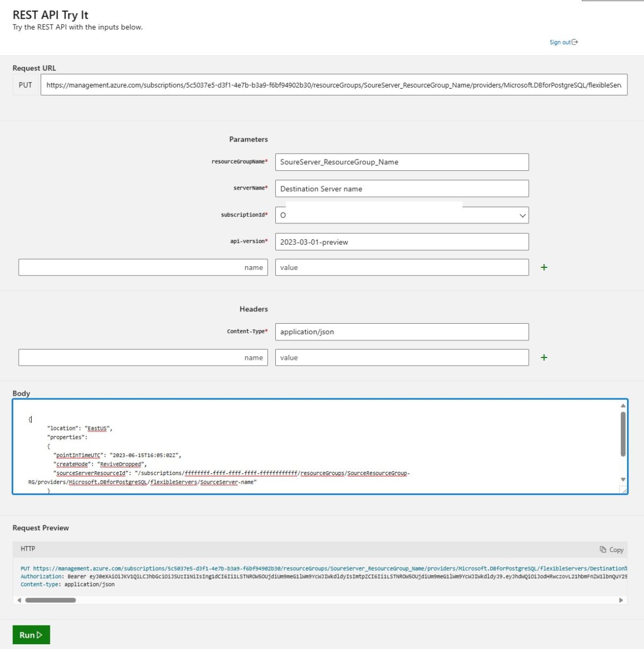644x649 pixels.
Task: Click the parameter value input field
Action: point(402,267)
